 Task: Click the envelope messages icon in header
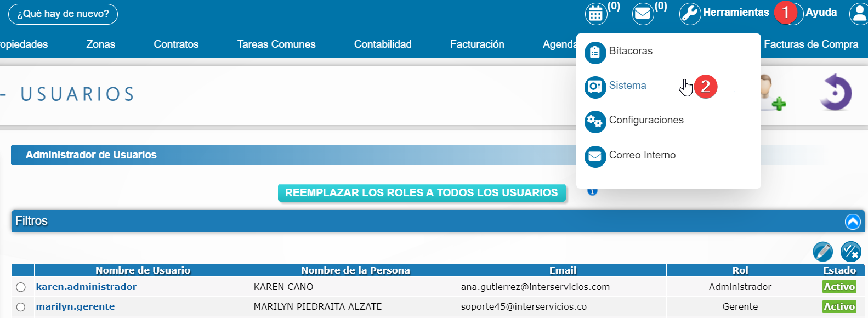pos(643,14)
